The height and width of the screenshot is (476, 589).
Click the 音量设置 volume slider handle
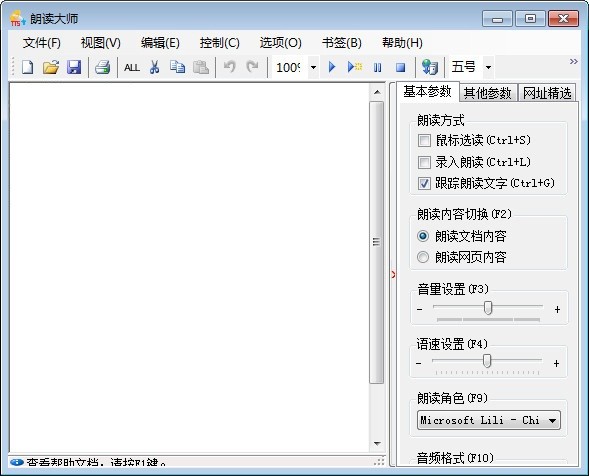point(488,308)
